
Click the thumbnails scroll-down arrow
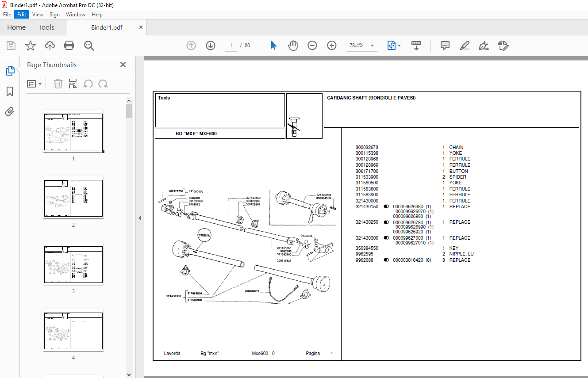(x=129, y=374)
